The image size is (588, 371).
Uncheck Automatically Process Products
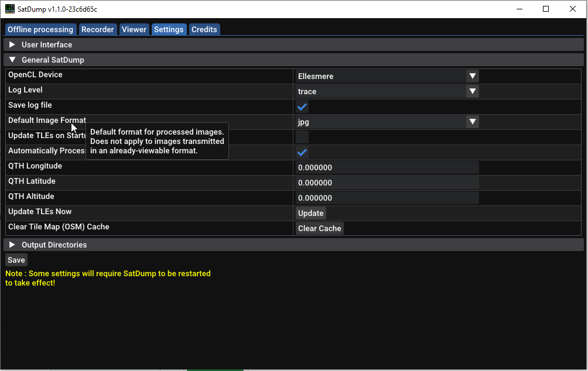pos(302,152)
